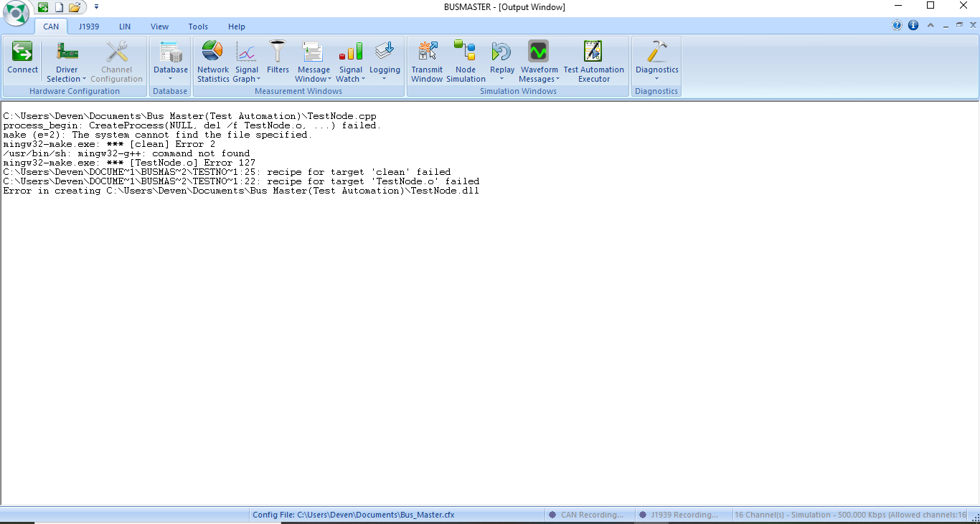Open the Tools menu
The image size is (980, 524).
pos(198,27)
